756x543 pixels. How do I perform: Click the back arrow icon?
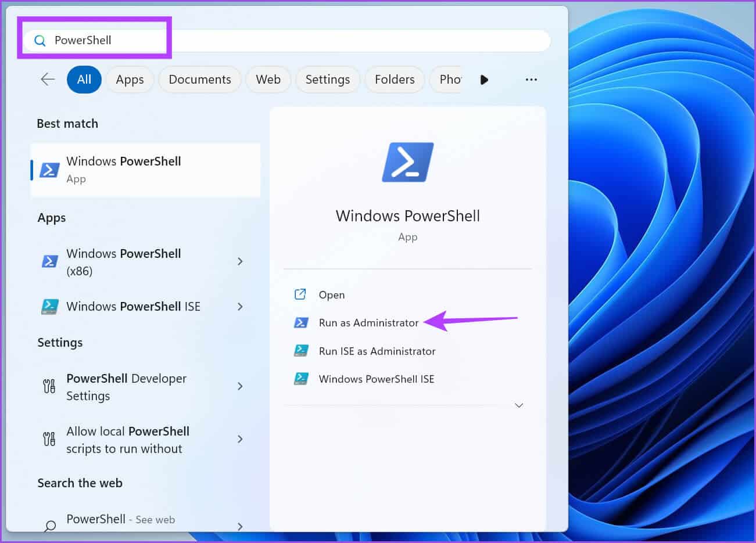48,80
